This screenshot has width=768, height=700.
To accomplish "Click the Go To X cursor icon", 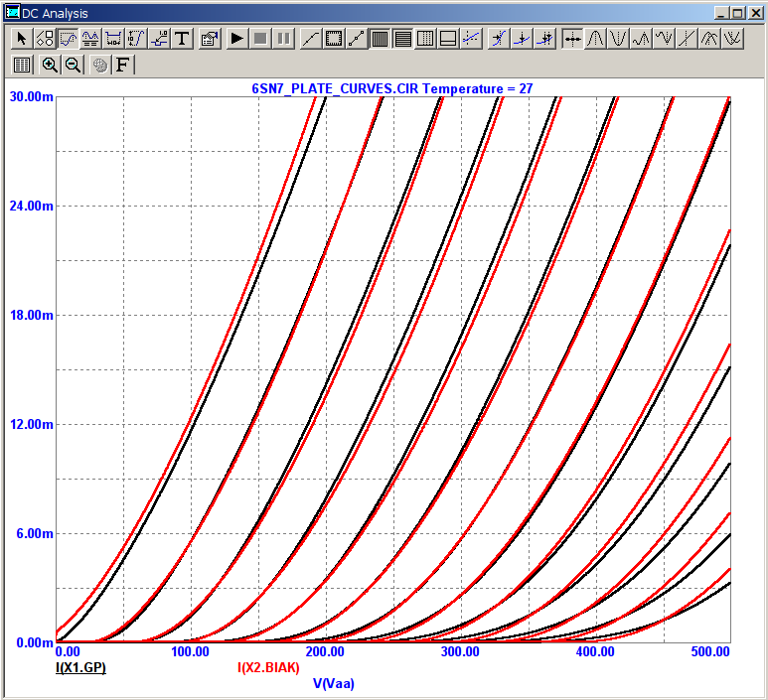I will coord(499,38).
